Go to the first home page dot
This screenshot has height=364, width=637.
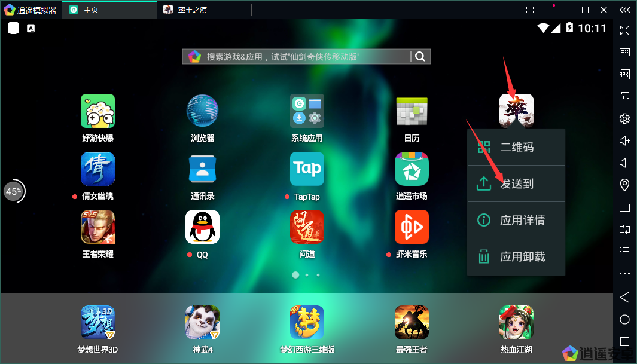[295, 275]
